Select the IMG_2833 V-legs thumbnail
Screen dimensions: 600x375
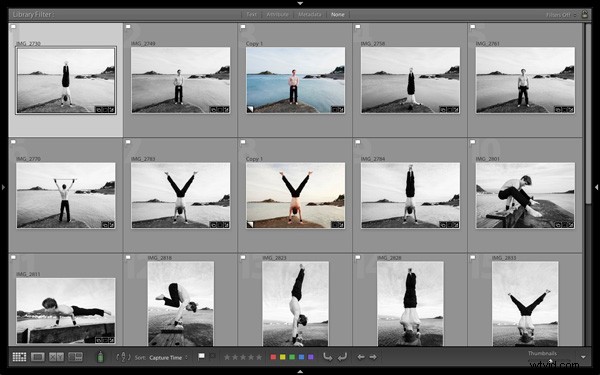pos(525,304)
